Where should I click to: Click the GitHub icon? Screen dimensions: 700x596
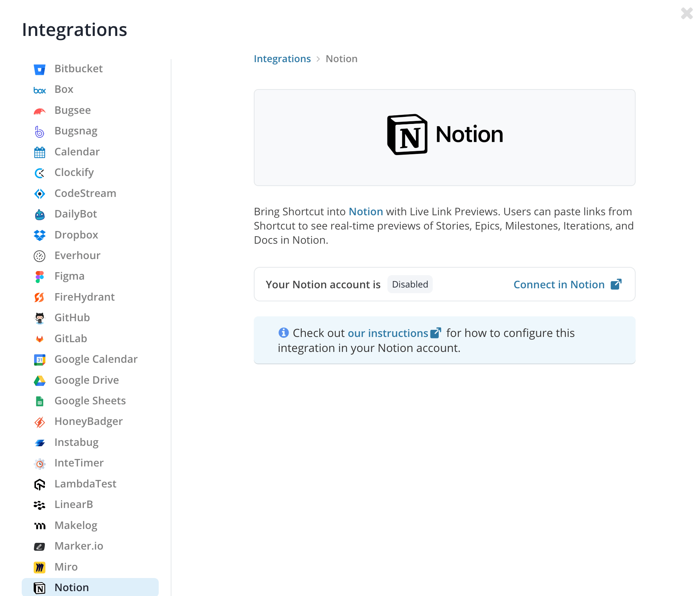(x=39, y=318)
